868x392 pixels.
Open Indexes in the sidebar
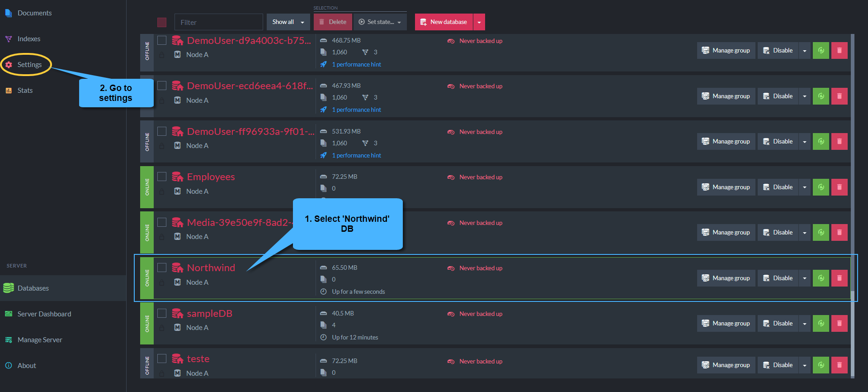tap(29, 39)
